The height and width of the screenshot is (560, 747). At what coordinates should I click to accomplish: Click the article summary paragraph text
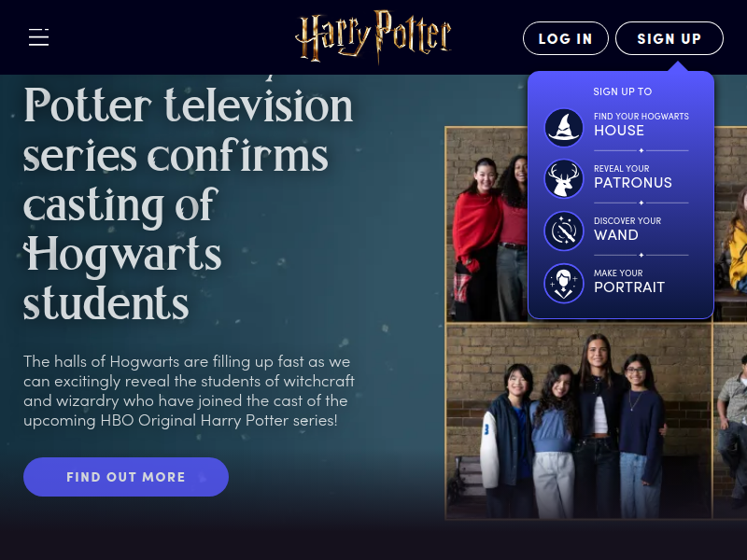pos(190,391)
